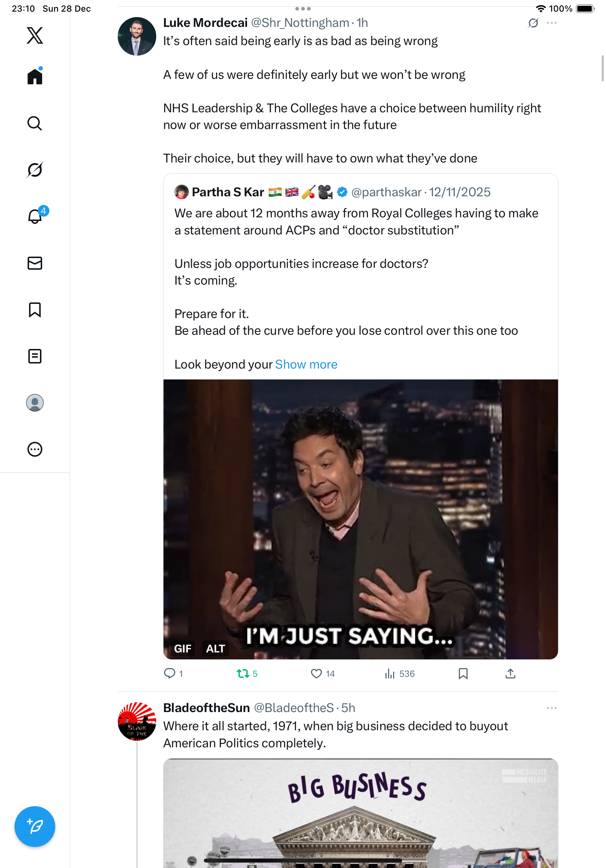Like Luke Mordecai's tweet
Image resolution: width=606 pixels, height=868 pixels.
click(316, 673)
